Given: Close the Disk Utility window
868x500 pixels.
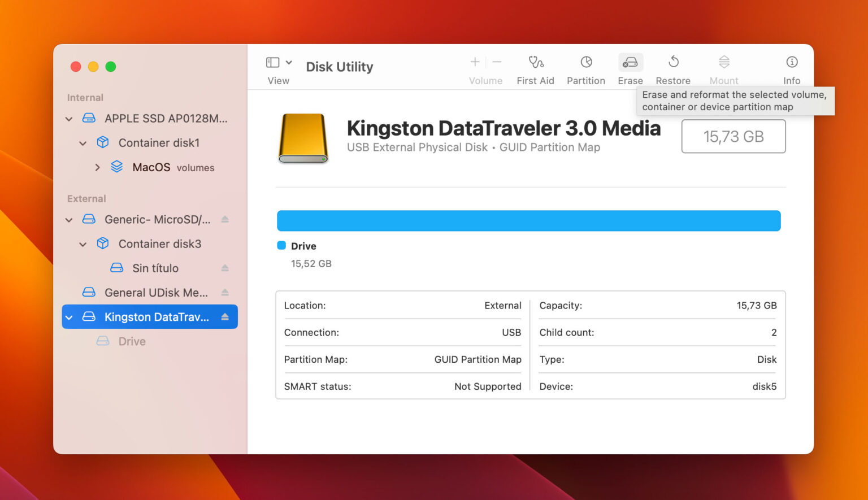Looking at the screenshot, I should [75, 66].
